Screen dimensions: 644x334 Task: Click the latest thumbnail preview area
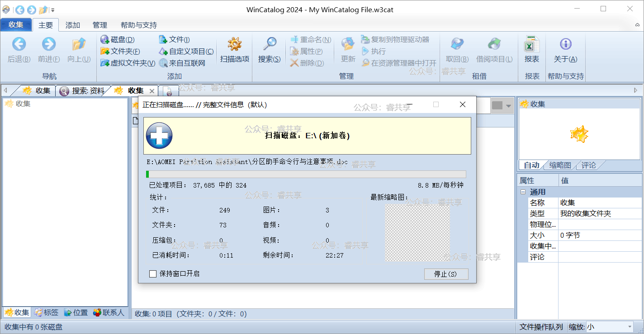417,233
